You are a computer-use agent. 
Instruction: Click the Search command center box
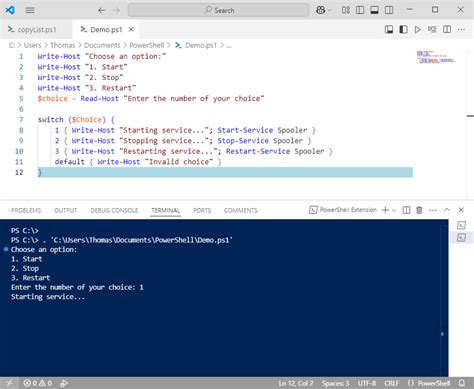pyautogui.click(x=218, y=10)
